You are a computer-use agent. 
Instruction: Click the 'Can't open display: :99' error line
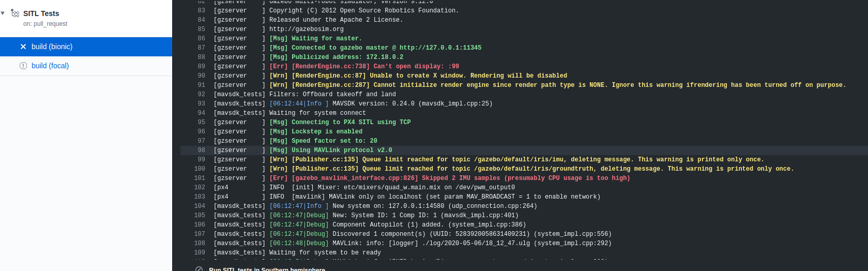pyautogui.click(x=524, y=66)
